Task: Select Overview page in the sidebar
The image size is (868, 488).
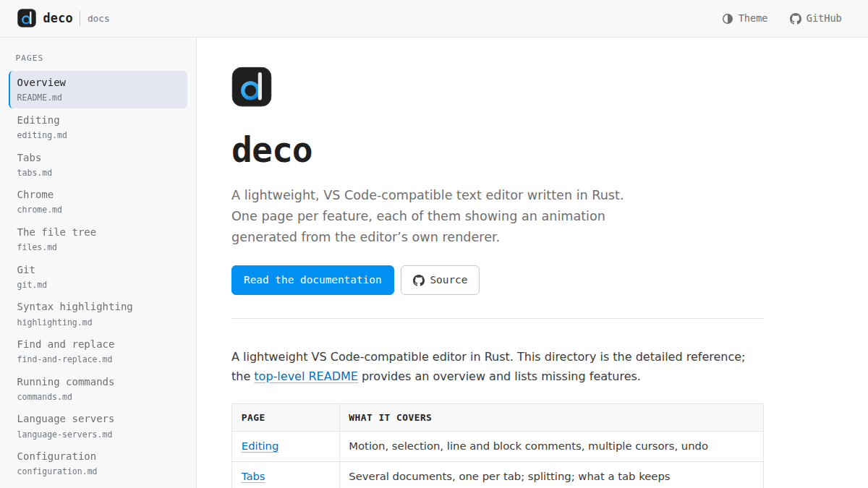Action: 98,90
